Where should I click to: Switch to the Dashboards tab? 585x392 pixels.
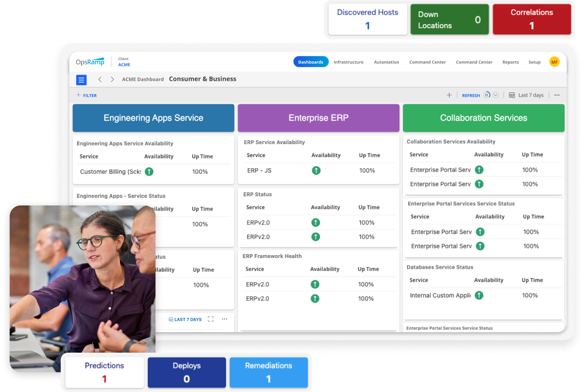tap(311, 62)
